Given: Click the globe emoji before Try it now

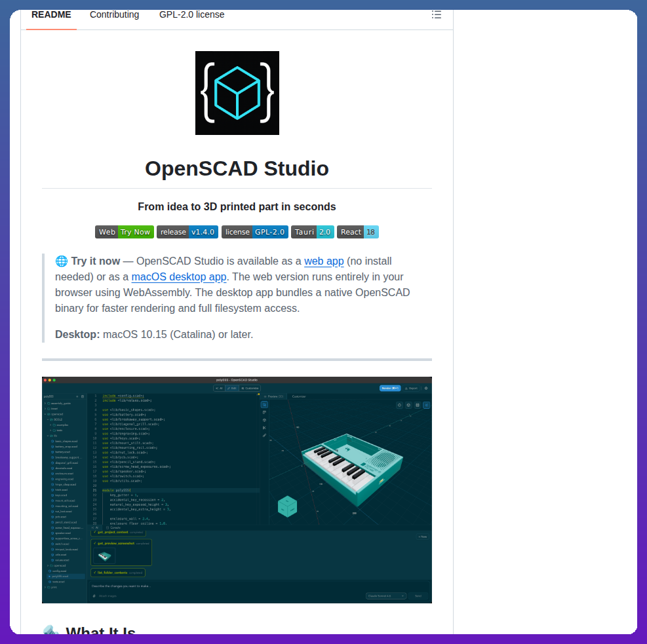Looking at the screenshot, I should [x=62, y=261].
